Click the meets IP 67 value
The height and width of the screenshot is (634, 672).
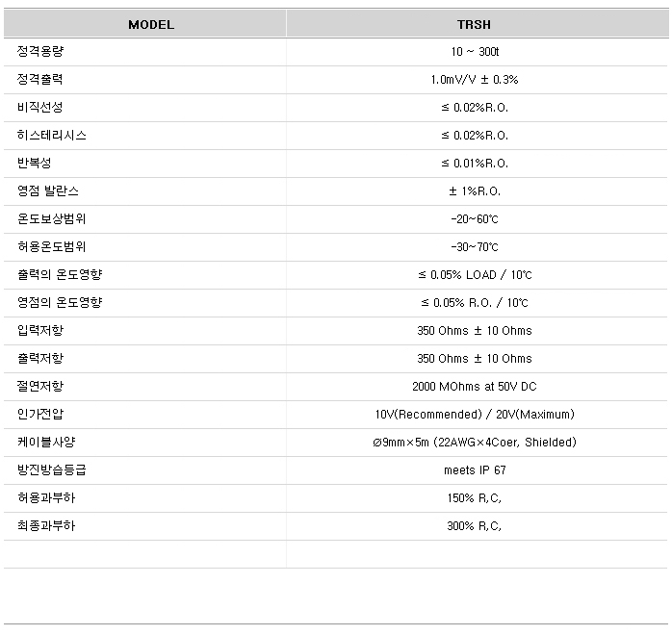(x=474, y=470)
